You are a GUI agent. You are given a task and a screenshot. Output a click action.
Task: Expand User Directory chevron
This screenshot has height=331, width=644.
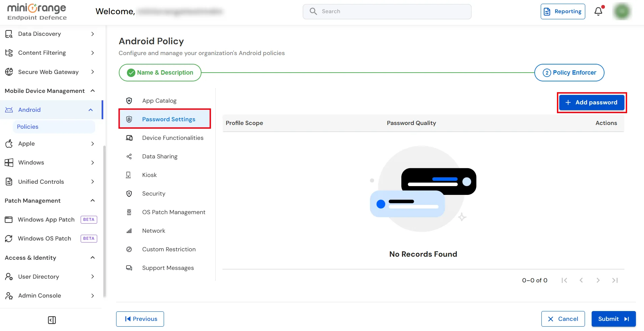(x=93, y=276)
